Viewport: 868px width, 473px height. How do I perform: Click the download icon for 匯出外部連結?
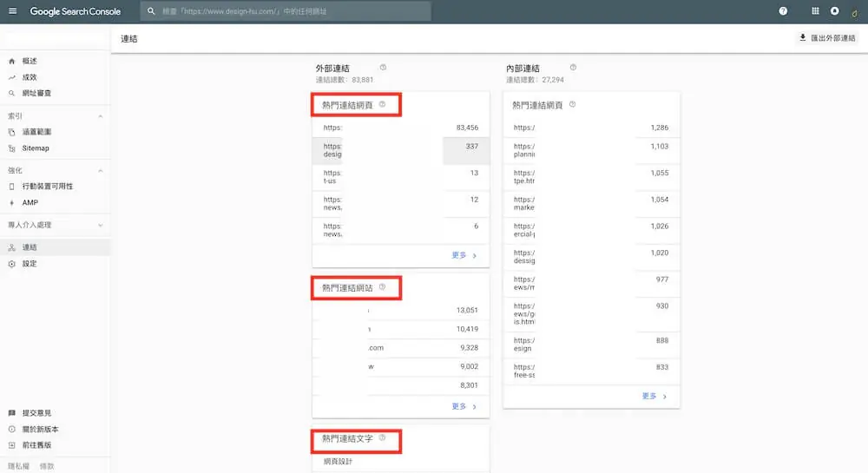(x=802, y=37)
